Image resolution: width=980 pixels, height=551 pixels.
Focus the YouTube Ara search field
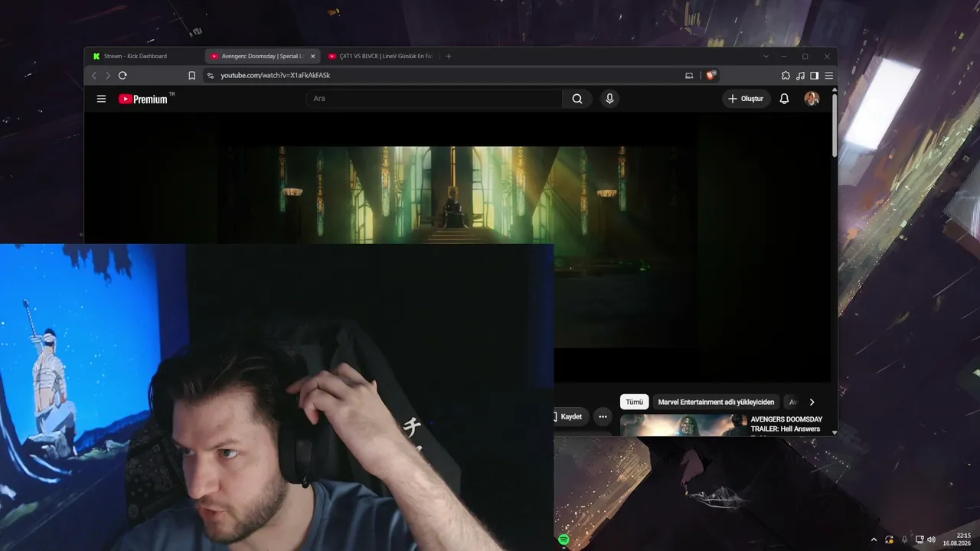434,99
